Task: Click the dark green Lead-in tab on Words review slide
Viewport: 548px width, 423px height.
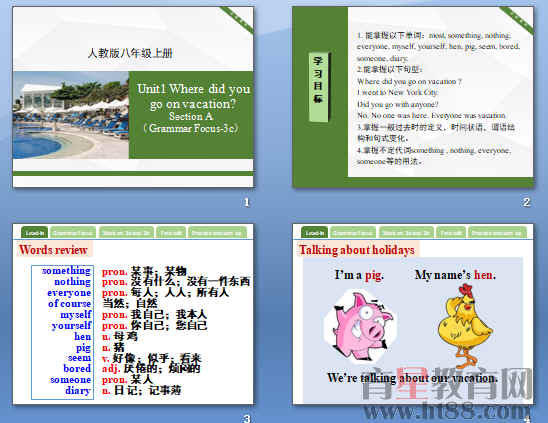Action: (35, 232)
